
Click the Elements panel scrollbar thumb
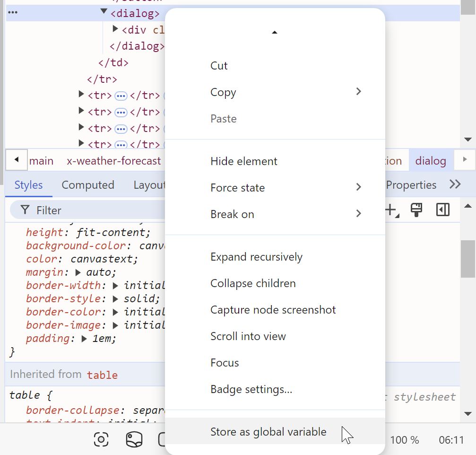pyautogui.click(x=468, y=7)
